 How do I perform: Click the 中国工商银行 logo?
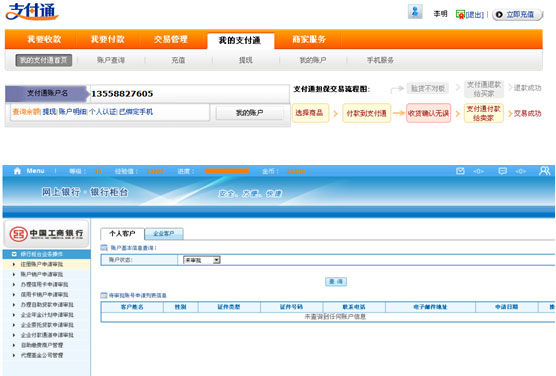[46, 234]
